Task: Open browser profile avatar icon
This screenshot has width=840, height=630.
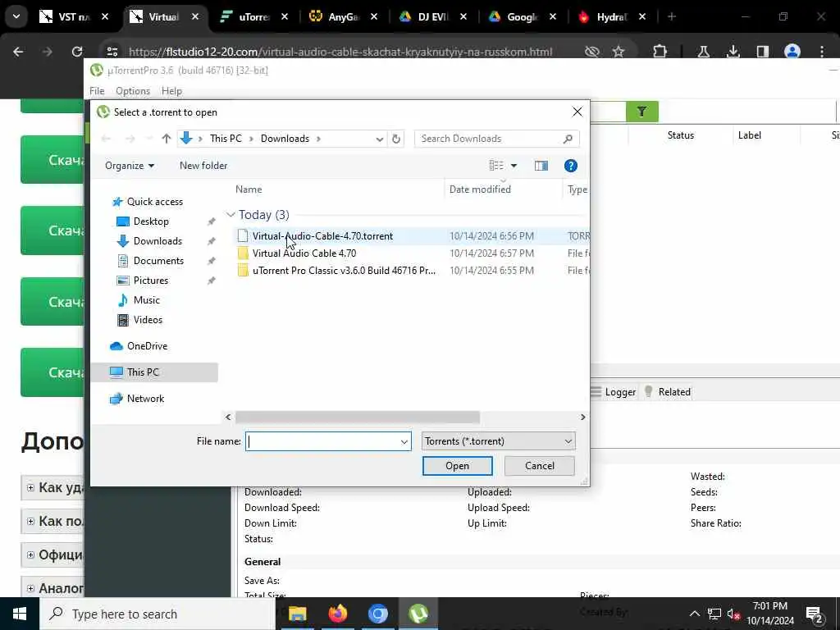Action: (x=792, y=52)
